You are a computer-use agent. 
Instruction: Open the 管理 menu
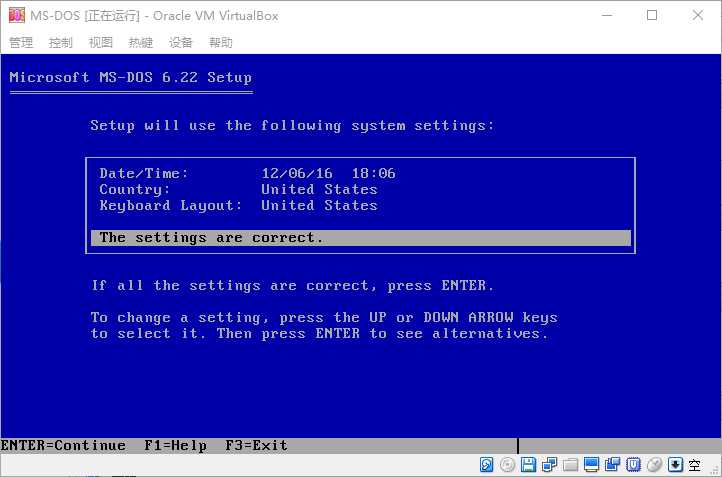pos(21,43)
